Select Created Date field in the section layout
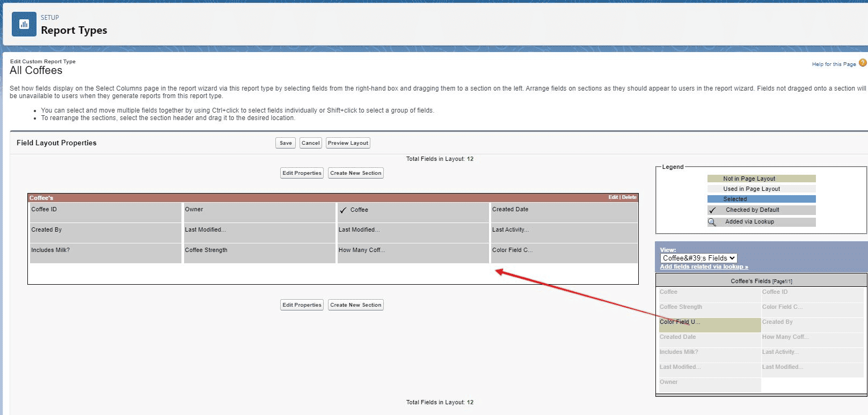The image size is (868, 415). coord(564,212)
